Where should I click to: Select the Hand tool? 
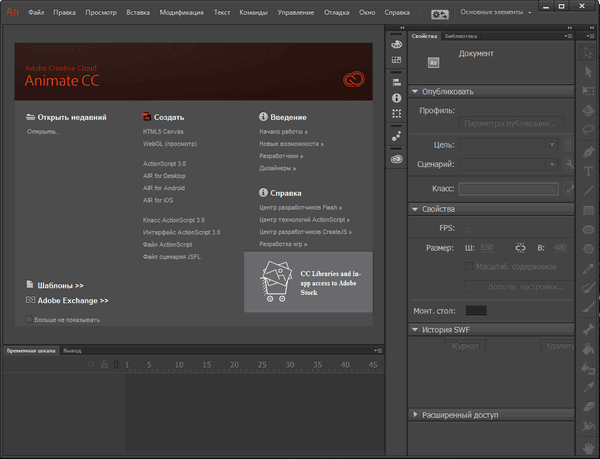[588, 448]
